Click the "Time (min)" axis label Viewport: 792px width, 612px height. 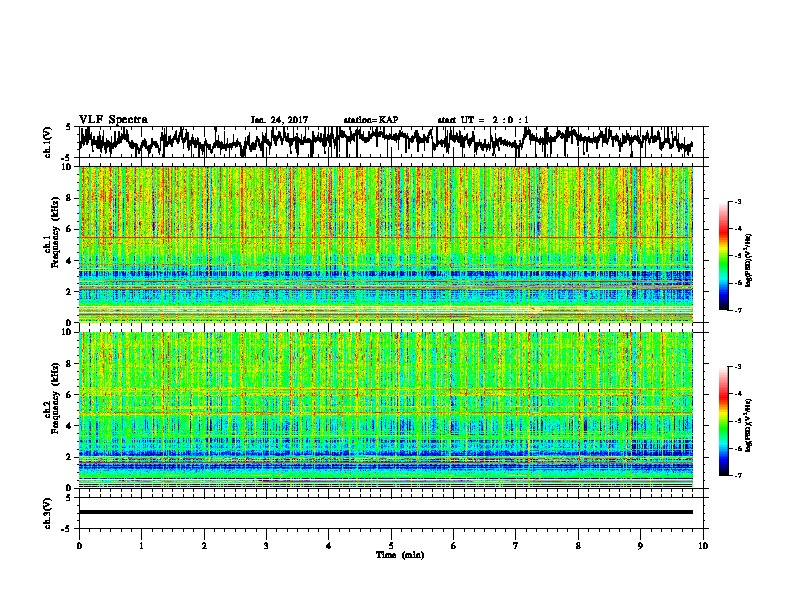400,555
